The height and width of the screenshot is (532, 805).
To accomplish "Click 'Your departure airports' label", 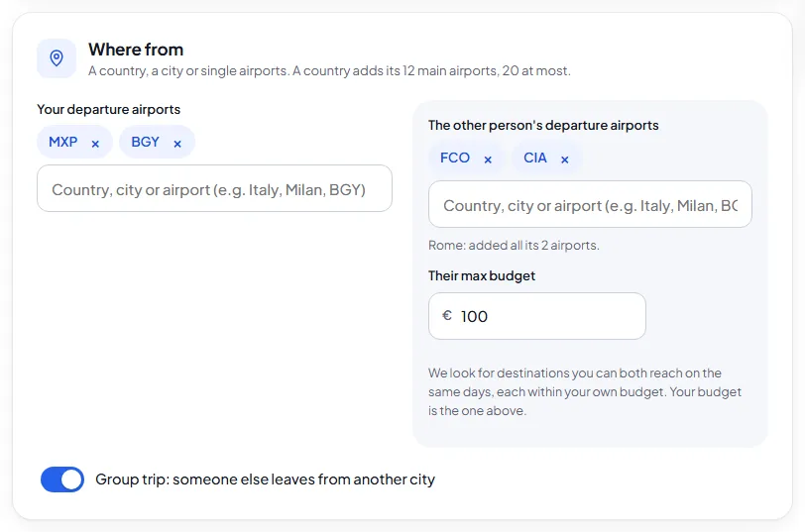I will coord(109,109).
